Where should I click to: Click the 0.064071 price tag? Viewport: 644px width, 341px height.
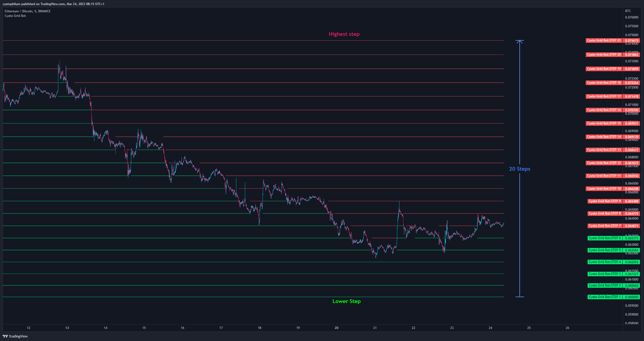[x=631, y=226]
